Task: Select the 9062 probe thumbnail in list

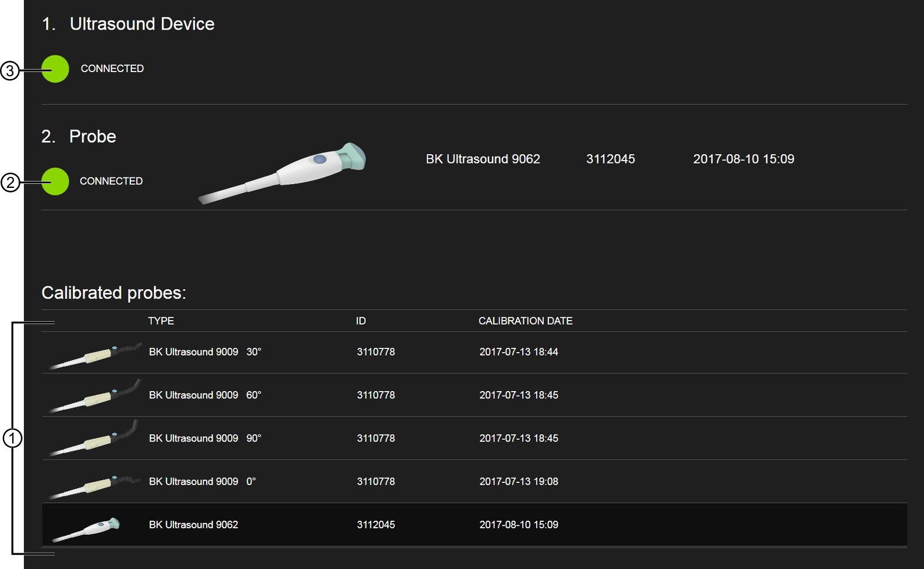Action: (x=86, y=529)
